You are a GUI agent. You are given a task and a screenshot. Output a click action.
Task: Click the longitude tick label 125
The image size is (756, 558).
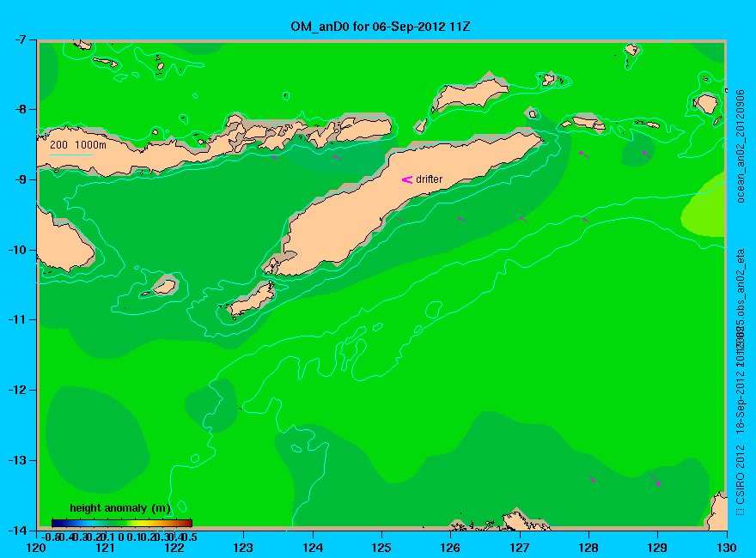(381, 548)
